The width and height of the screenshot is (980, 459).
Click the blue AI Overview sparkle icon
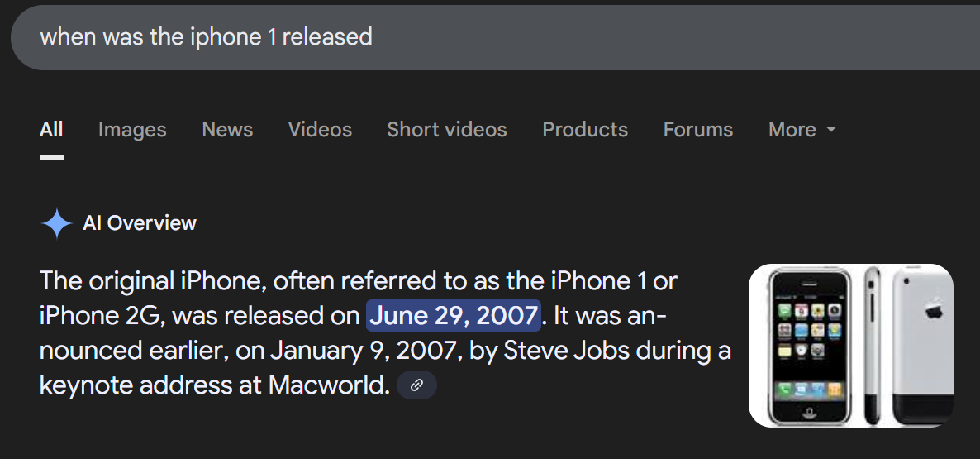click(x=57, y=223)
